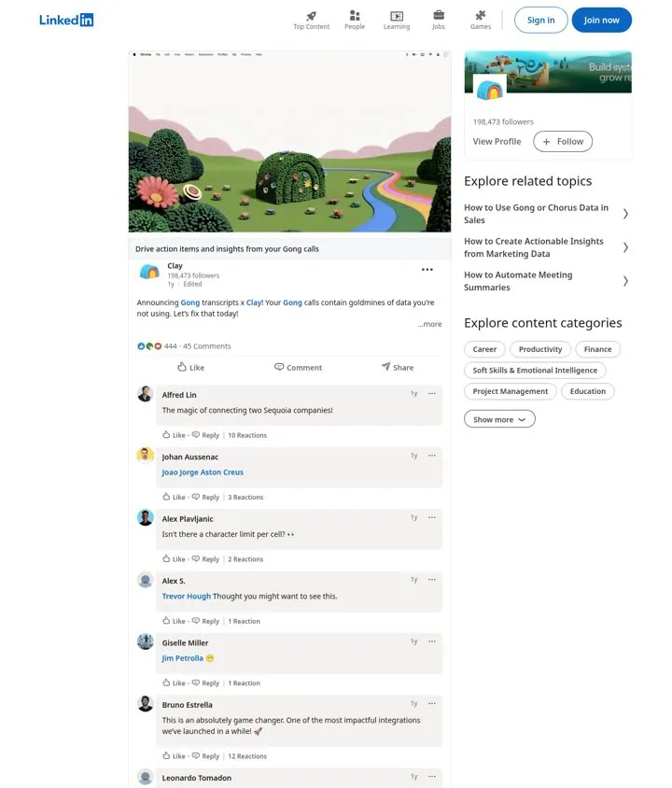The height and width of the screenshot is (788, 672).
Task: Open the Learning video icon
Action: coord(397,16)
